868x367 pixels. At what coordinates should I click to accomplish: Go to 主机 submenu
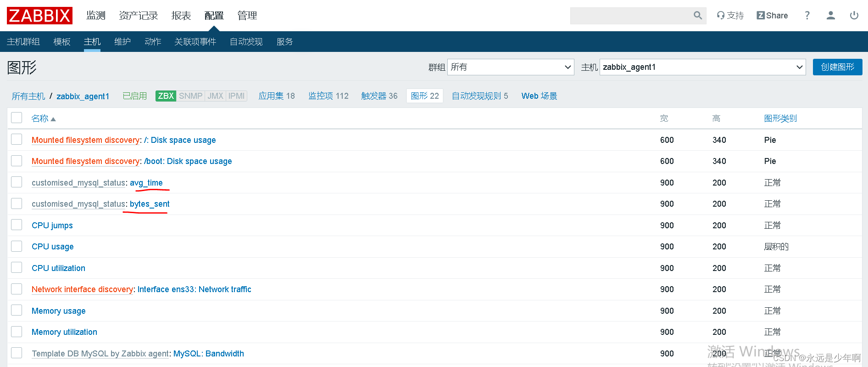[92, 42]
